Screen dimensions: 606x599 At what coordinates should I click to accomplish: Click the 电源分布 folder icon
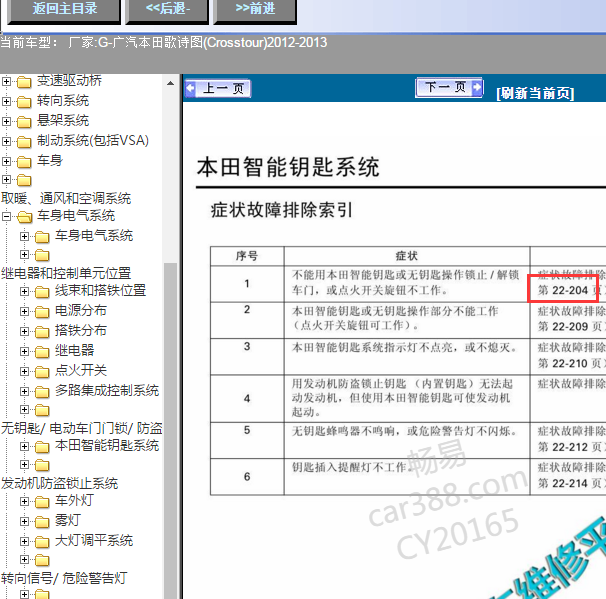[x=42, y=312]
